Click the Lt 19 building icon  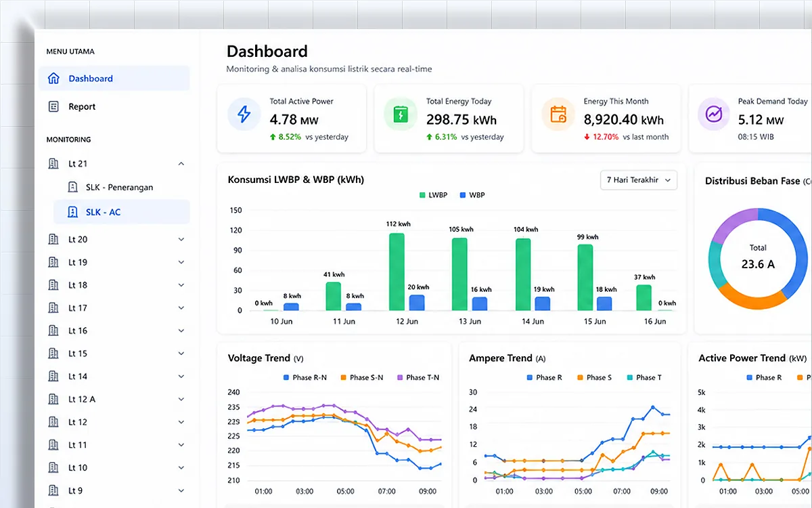pos(54,262)
